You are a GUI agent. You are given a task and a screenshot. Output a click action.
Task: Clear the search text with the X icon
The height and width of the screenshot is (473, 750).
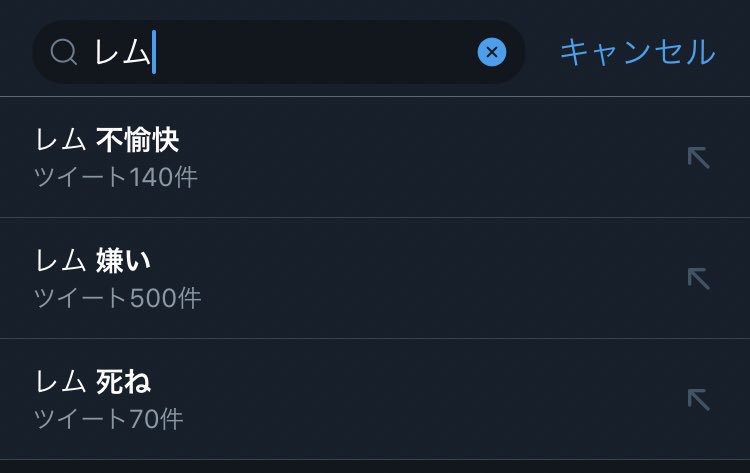pyautogui.click(x=492, y=52)
